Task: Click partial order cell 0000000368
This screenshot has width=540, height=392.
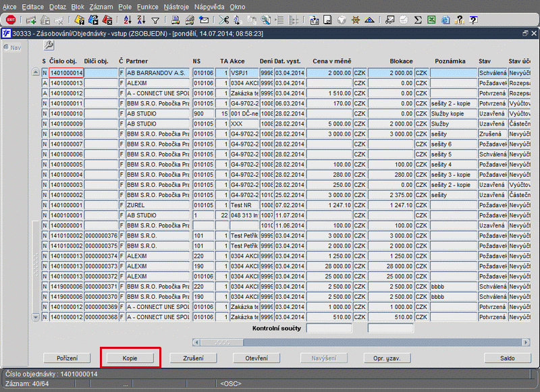Action: (101, 317)
